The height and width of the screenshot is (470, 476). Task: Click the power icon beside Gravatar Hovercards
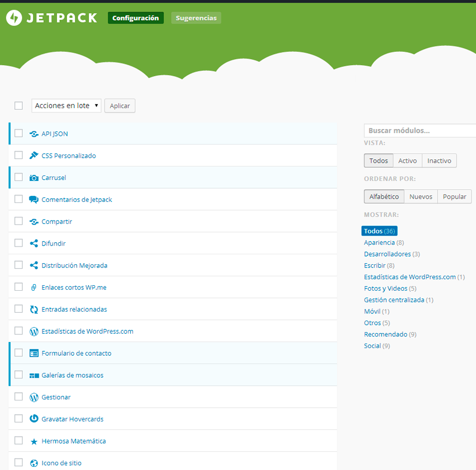(x=34, y=419)
